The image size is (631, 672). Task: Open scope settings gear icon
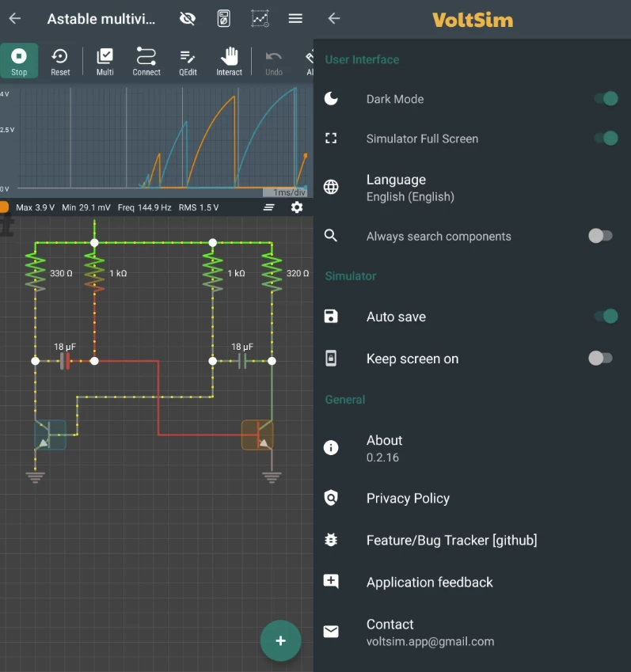pyautogui.click(x=297, y=207)
